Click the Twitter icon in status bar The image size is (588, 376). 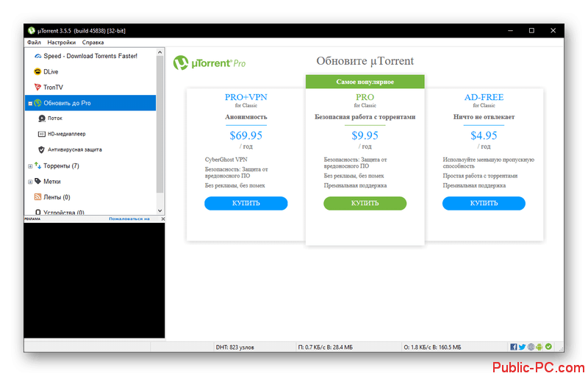522,347
